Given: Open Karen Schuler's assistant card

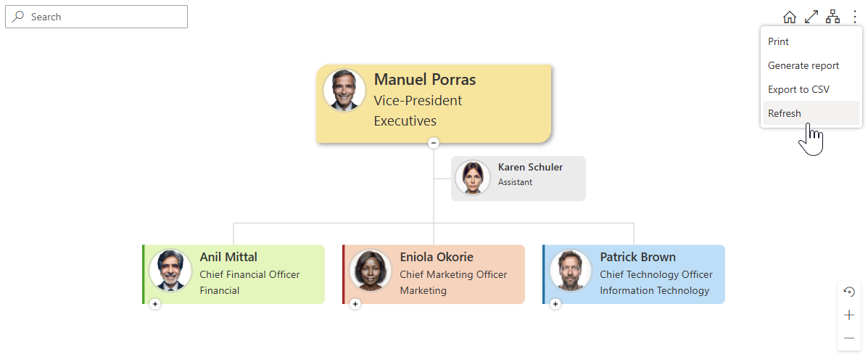Looking at the screenshot, I should coord(518,178).
